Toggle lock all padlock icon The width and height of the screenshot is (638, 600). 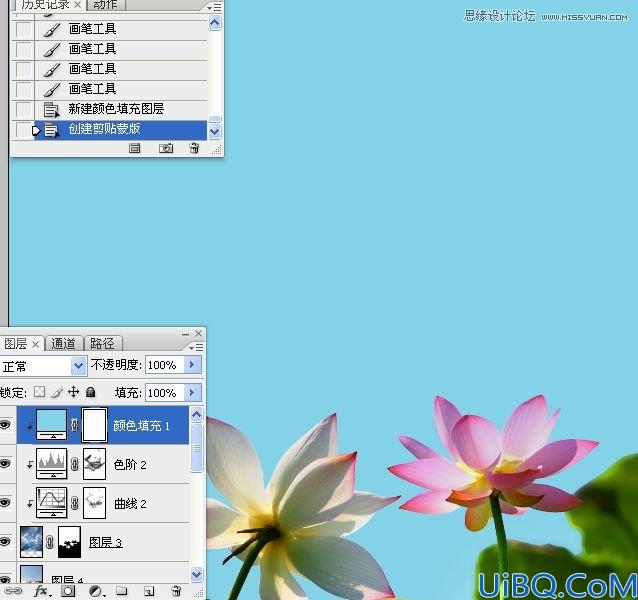pyautogui.click(x=91, y=392)
